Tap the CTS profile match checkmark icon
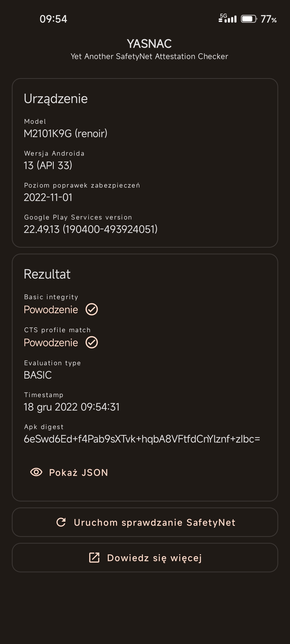The width and height of the screenshot is (290, 644). pos(92,342)
